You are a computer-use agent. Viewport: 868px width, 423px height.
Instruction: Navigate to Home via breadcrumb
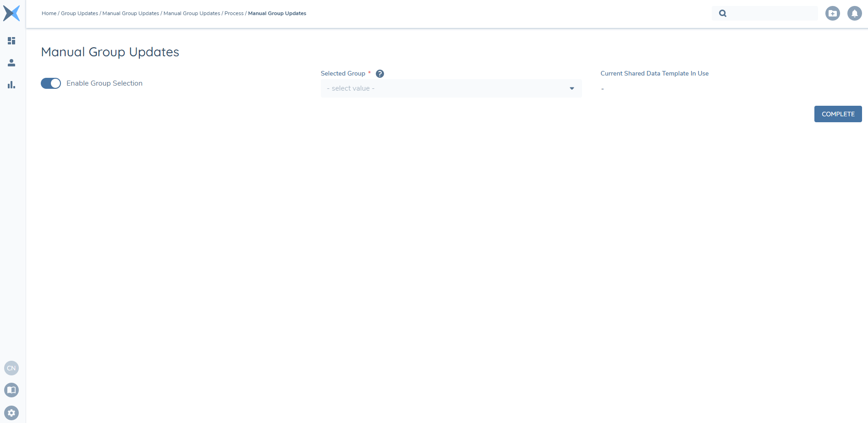[49, 13]
